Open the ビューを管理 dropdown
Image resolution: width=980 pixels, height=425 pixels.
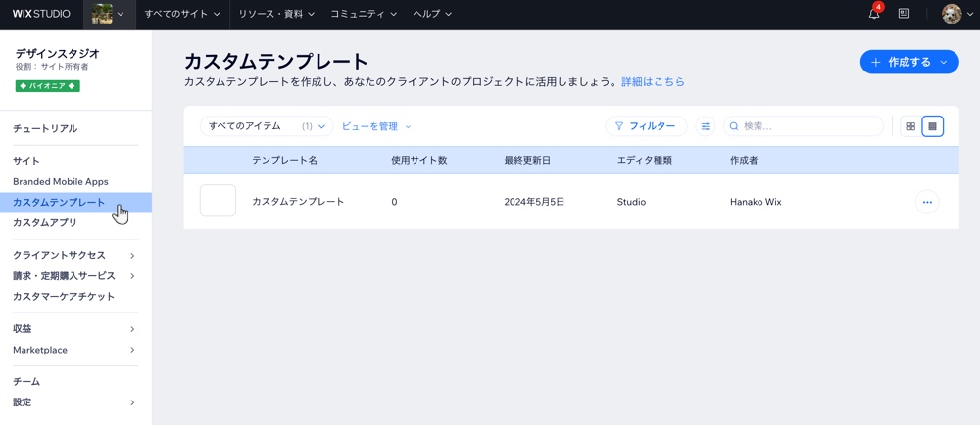click(x=376, y=126)
